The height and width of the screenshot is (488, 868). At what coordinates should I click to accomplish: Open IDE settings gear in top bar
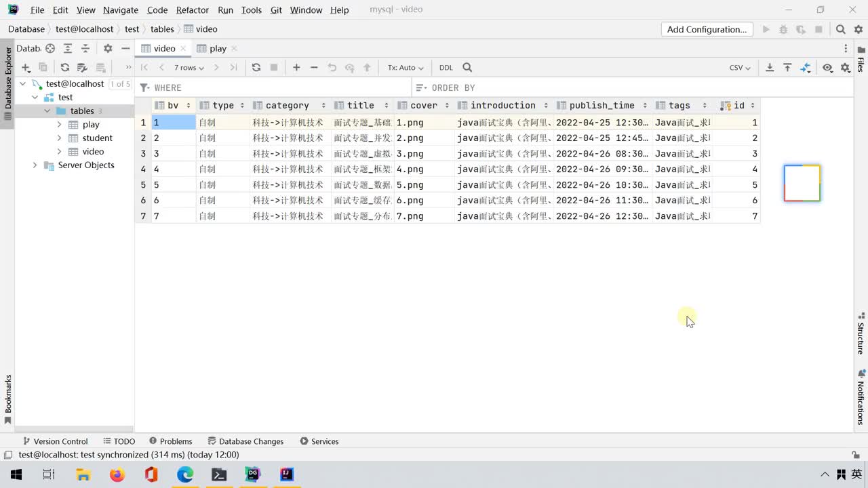[x=857, y=29]
